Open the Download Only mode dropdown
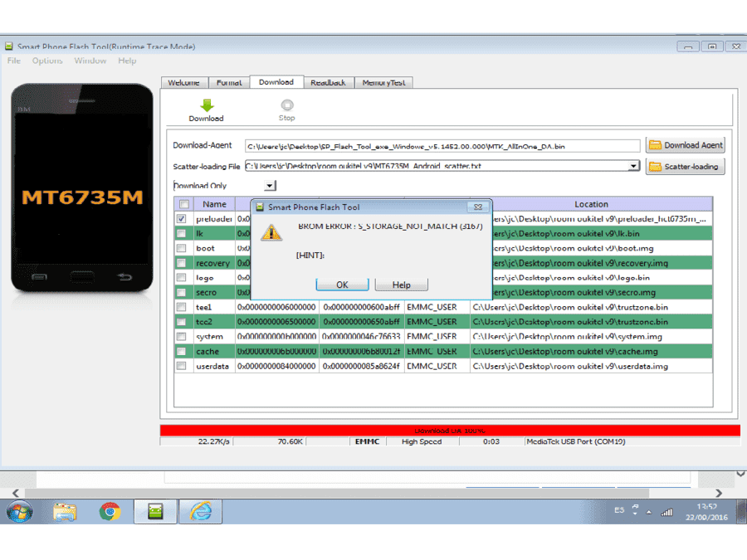 coord(270,185)
